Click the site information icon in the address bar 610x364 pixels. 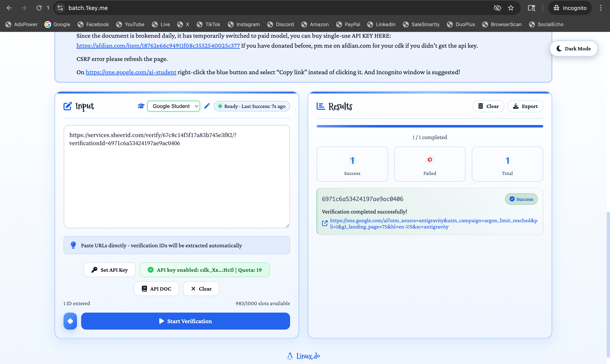[x=60, y=8]
